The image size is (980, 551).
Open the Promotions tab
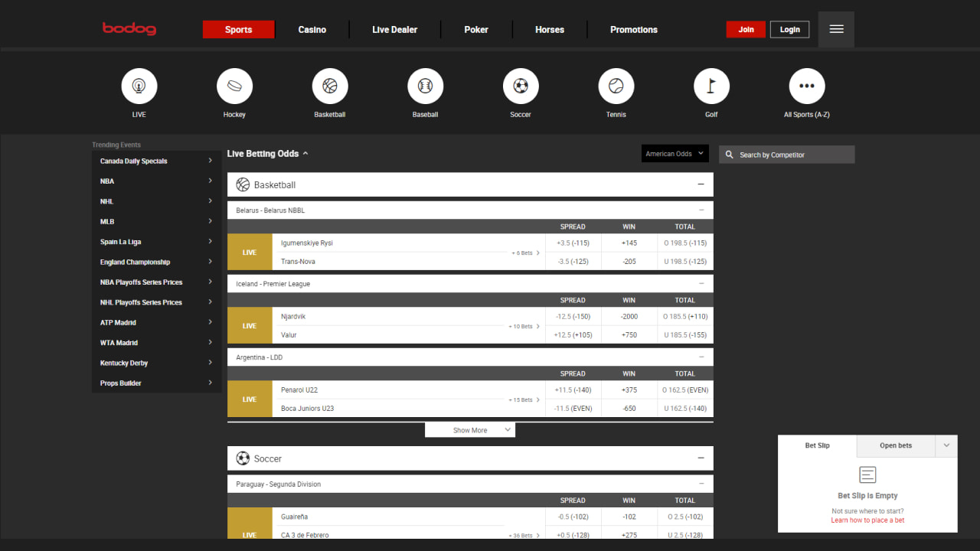tap(634, 29)
